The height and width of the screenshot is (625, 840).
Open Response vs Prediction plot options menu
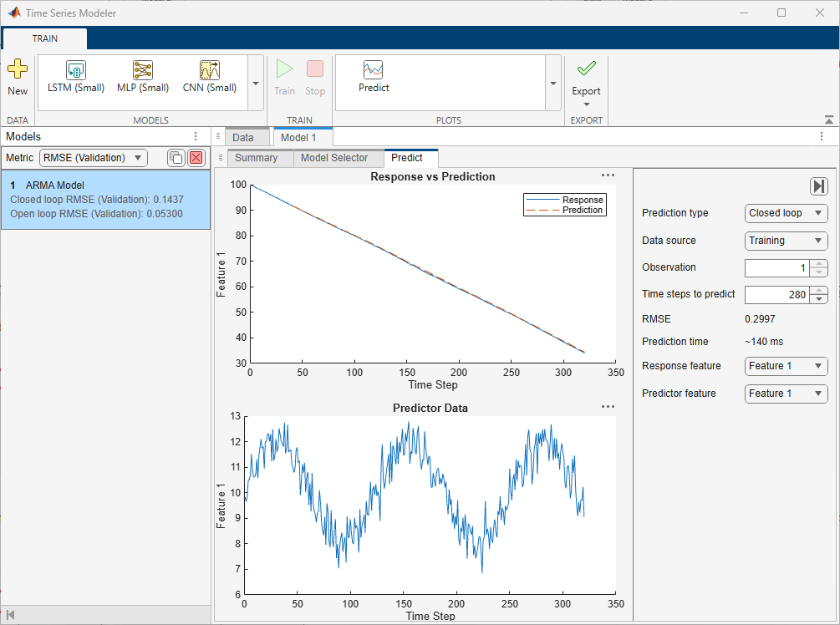(608, 175)
